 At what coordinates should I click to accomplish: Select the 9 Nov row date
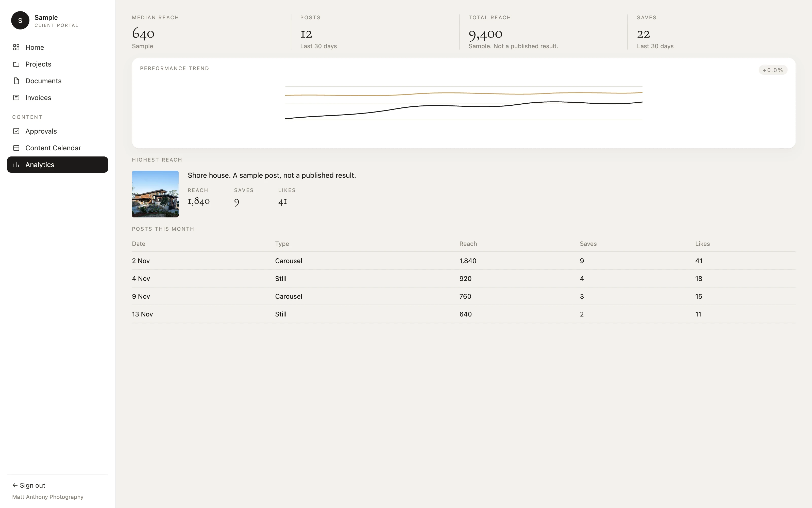pos(141,297)
